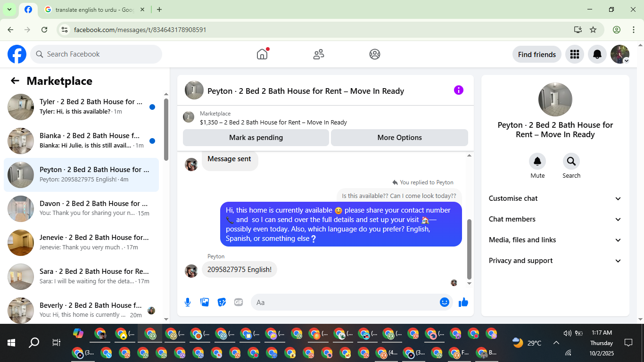Open the Notifications bell
The height and width of the screenshot is (362, 644).
click(x=597, y=54)
